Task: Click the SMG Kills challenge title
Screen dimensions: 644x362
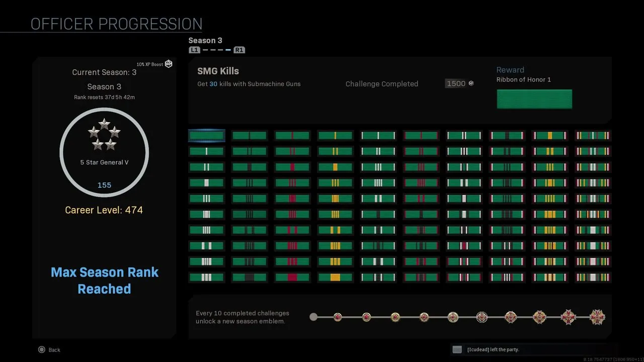Action: tap(218, 71)
